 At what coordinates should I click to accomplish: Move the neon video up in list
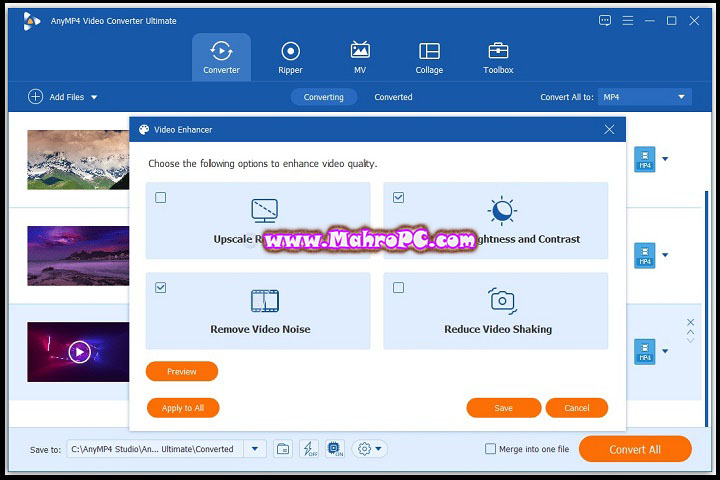690,332
